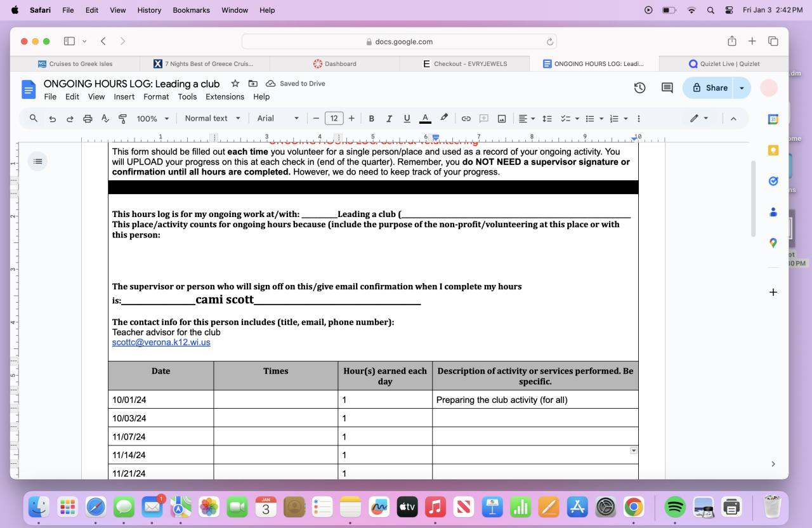Open Google Tasks in the side panel
812x528 pixels.
(x=773, y=181)
